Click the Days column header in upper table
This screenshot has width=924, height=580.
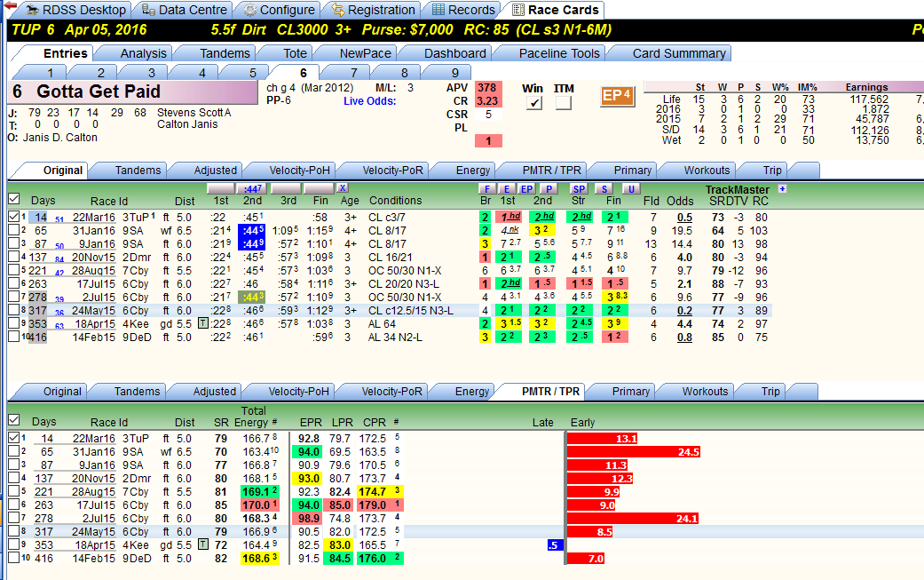click(x=43, y=201)
